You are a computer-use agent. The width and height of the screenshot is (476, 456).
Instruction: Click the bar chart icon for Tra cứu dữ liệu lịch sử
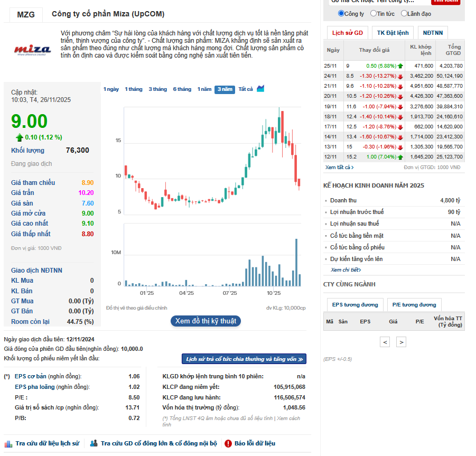click(8, 443)
